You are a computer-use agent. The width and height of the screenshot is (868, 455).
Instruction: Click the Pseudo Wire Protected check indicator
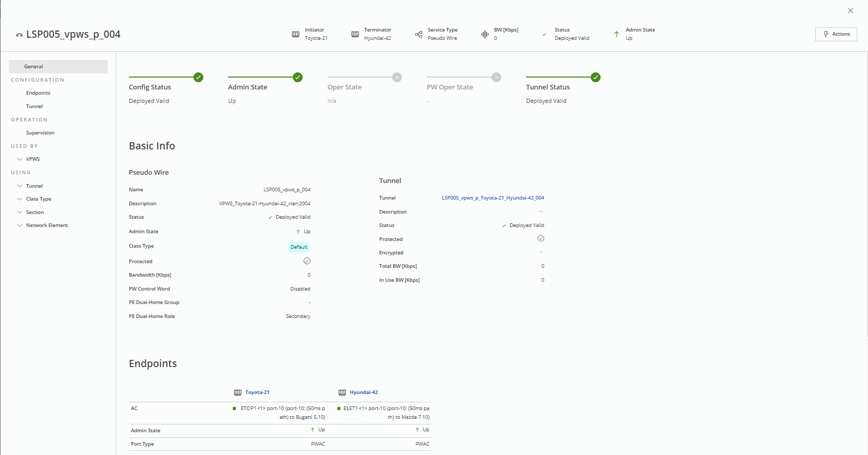click(x=307, y=261)
